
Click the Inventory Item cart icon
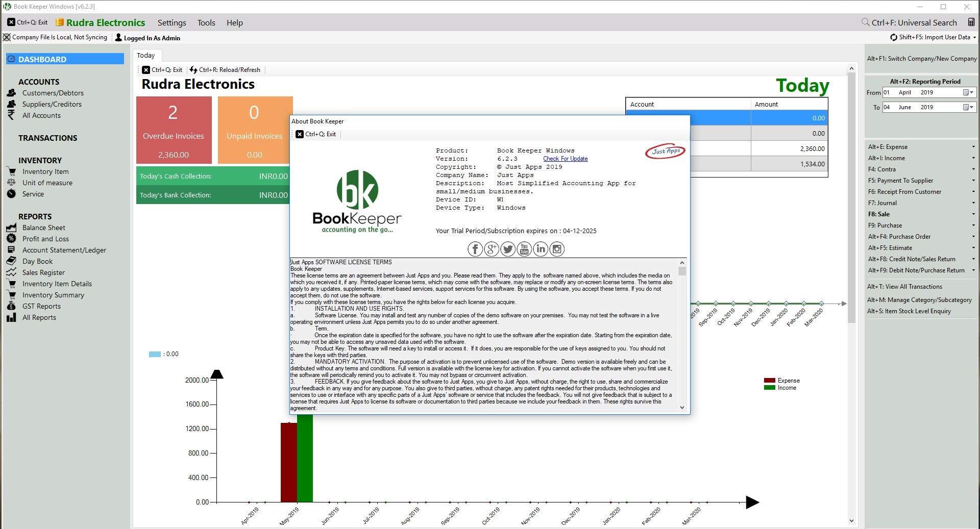[11, 171]
